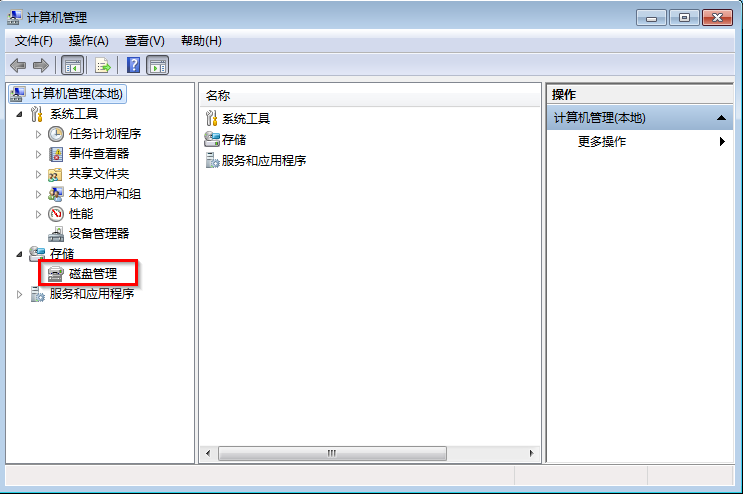Collapse the 存储 tree node arrow
The image size is (743, 494).
pos(19,254)
